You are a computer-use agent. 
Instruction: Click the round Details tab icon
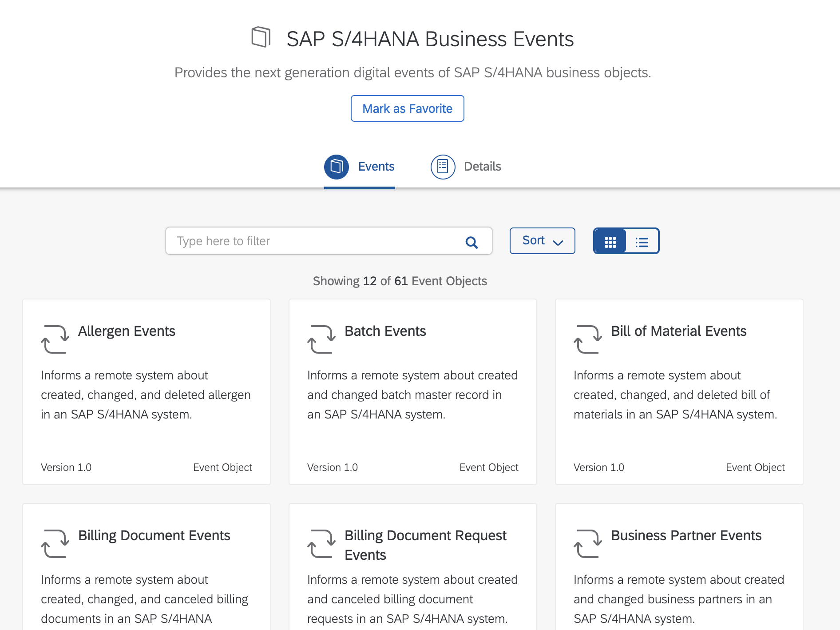[443, 167]
